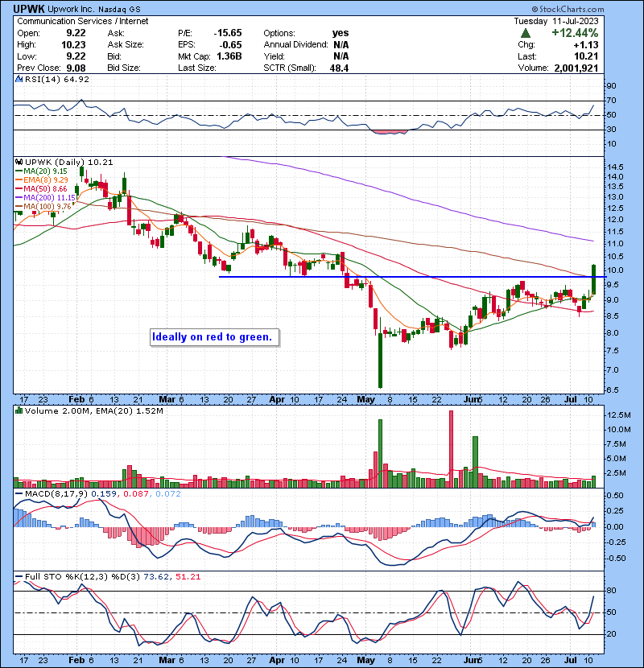Click the Nasdaq GS exchange label
Image resolution: width=644 pixels, height=668 pixels.
pos(119,9)
